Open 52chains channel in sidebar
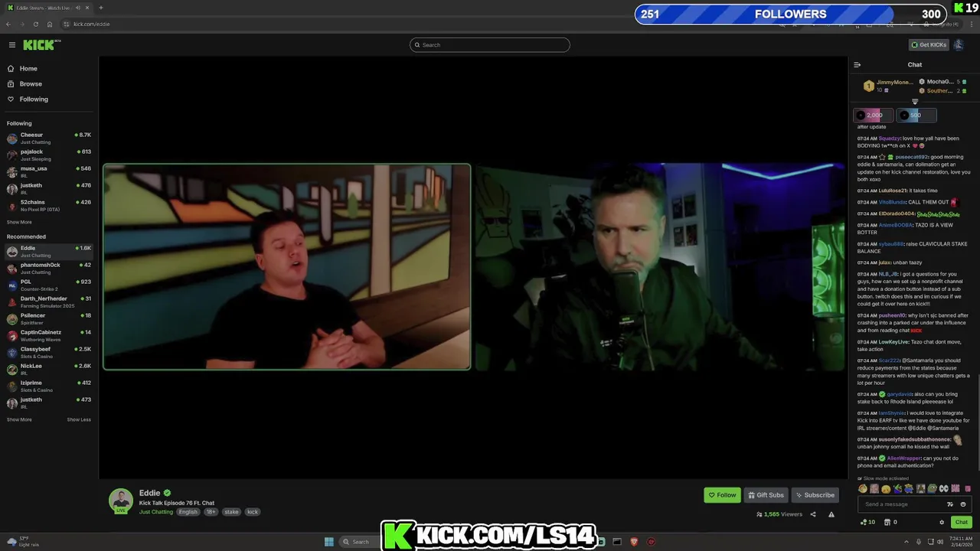980x551 pixels. tap(49, 206)
